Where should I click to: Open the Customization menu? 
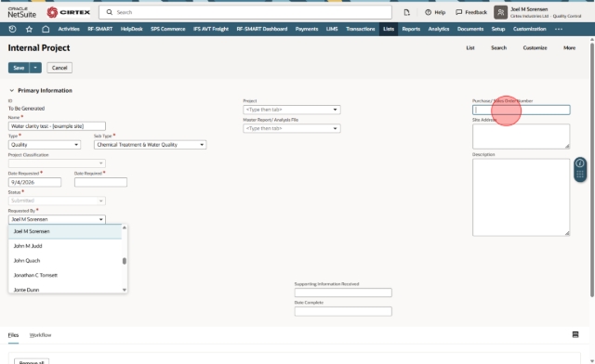[530, 29]
